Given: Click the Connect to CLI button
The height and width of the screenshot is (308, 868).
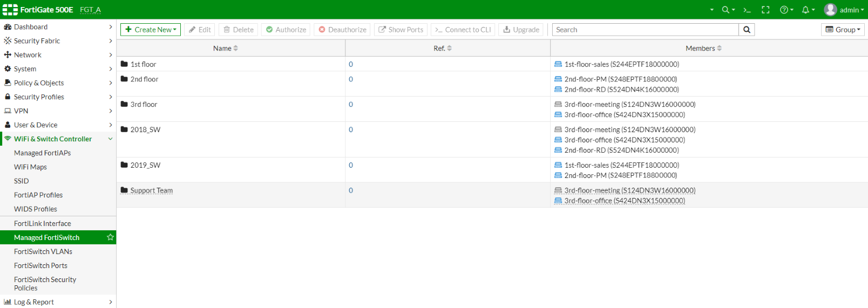Looking at the screenshot, I should tap(463, 30).
